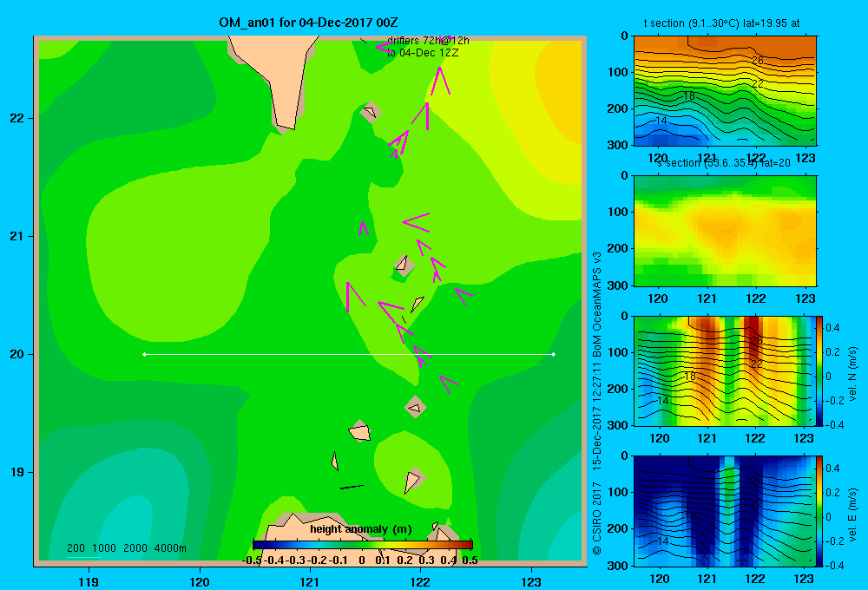
Task: Click the -0.4 tick on the vel. N colorbar
Action: [834, 425]
